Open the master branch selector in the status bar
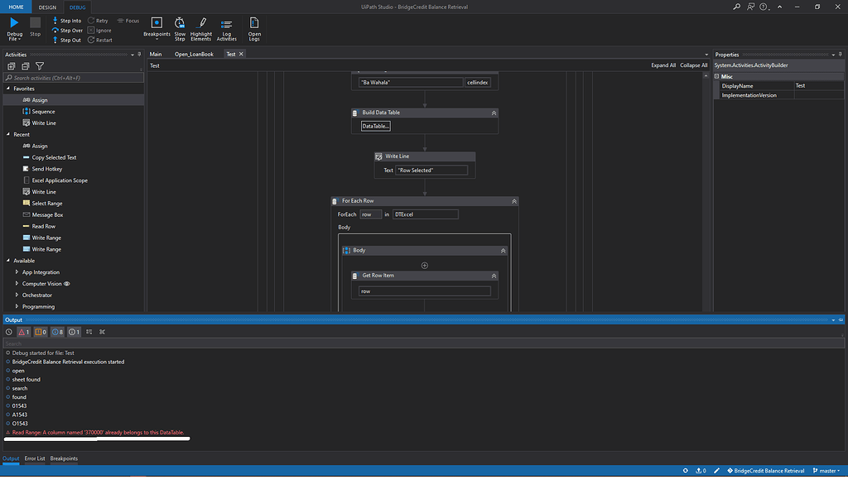Viewport: 848px width, 504px height. tap(826, 470)
